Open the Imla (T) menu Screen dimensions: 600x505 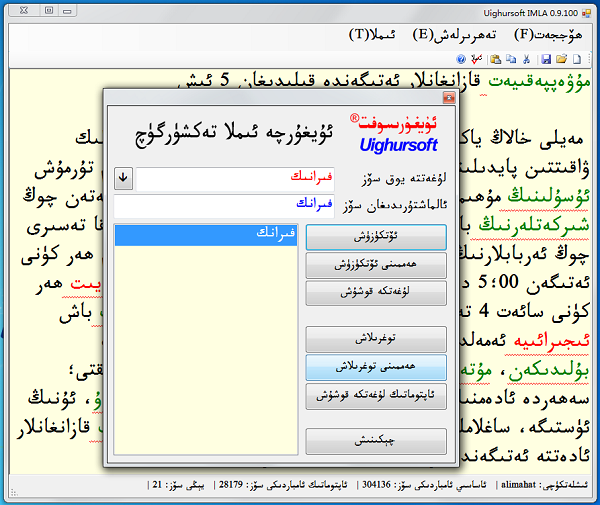coord(372,35)
